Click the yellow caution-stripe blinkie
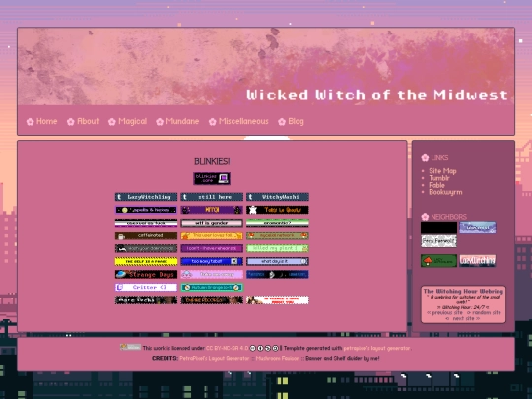Screen dimensions: 532x399 [x=146, y=261]
